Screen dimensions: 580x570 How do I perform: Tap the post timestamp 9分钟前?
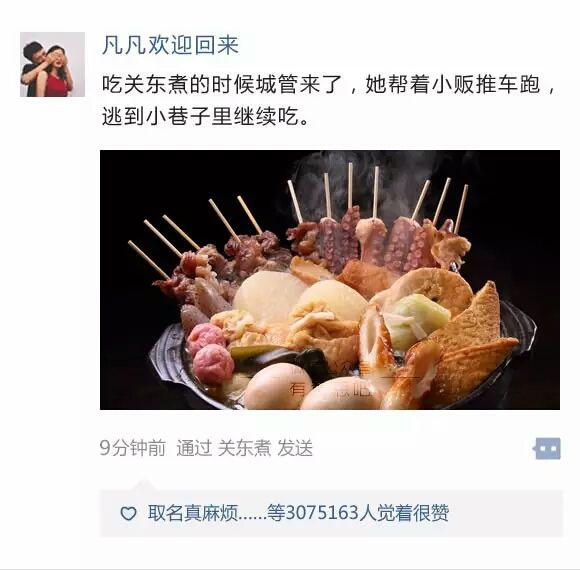point(132,448)
